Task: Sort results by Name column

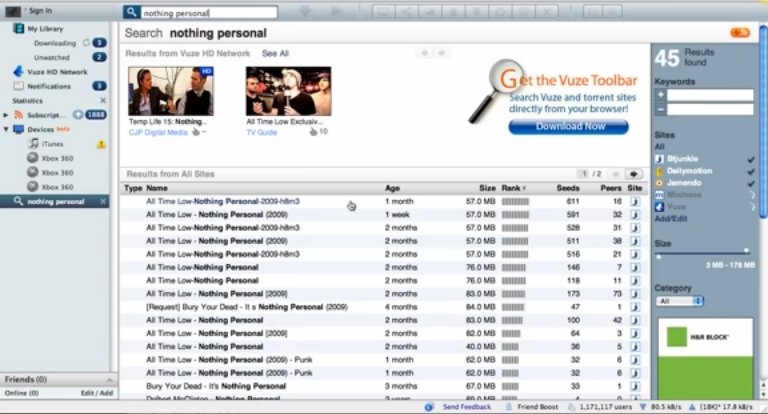Action: click(157, 188)
